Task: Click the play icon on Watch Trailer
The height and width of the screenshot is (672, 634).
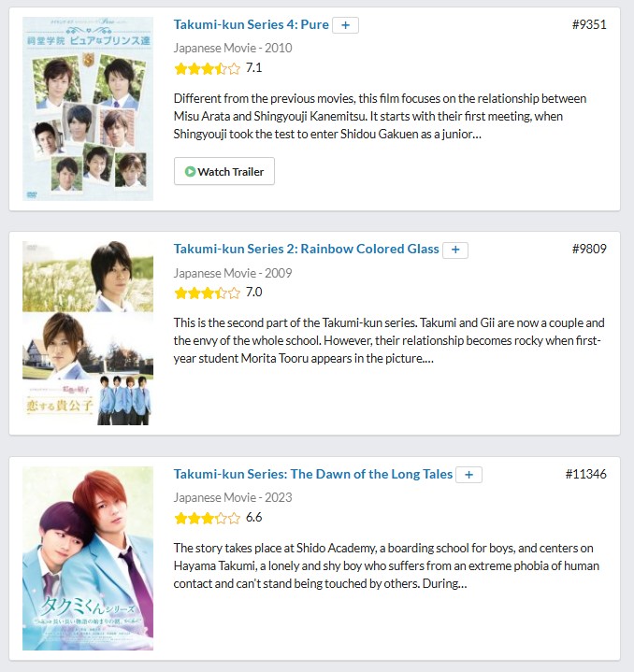Action: (190, 171)
